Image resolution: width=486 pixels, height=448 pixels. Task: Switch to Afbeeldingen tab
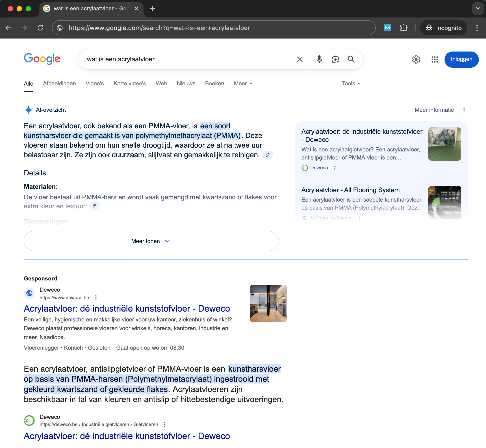click(59, 84)
